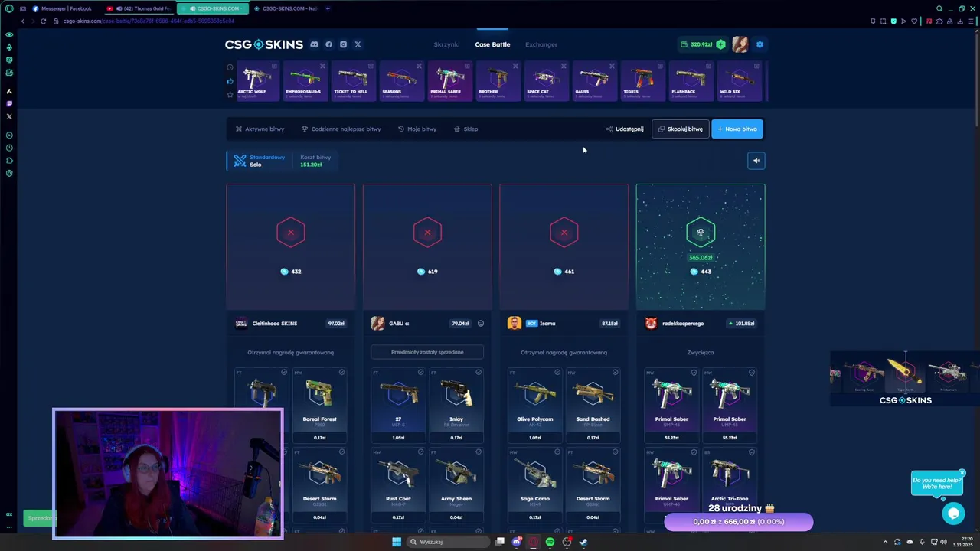Show best drops via thumbs-up icon
The image size is (980, 551).
pyautogui.click(x=230, y=81)
